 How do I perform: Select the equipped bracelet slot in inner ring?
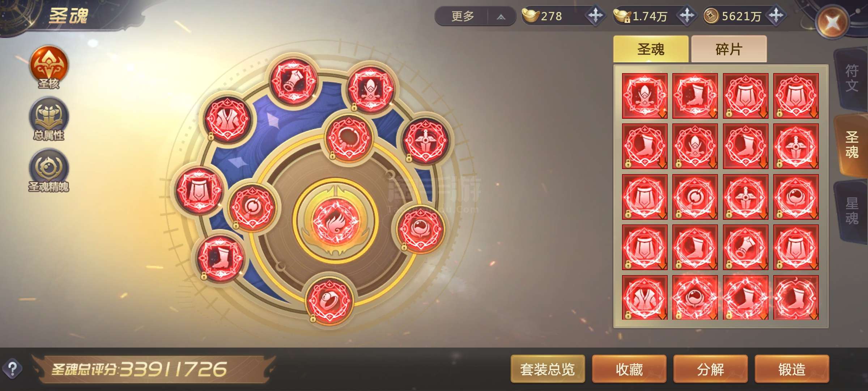tap(348, 138)
